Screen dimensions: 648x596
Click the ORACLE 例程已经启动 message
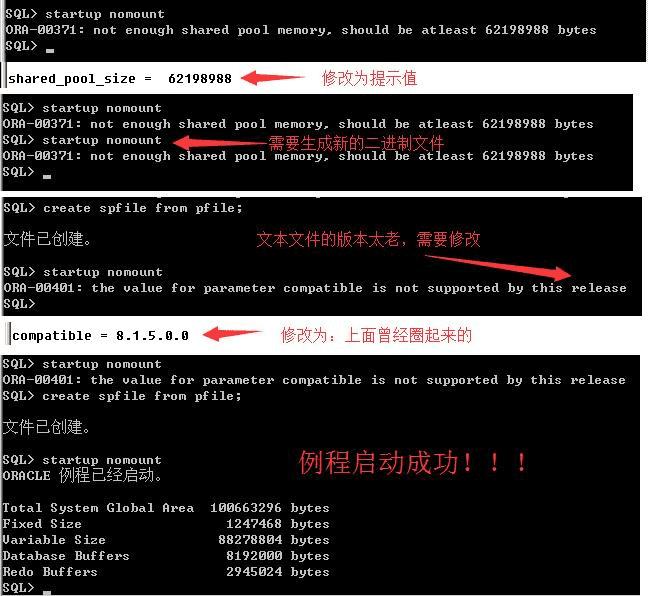click(x=82, y=475)
